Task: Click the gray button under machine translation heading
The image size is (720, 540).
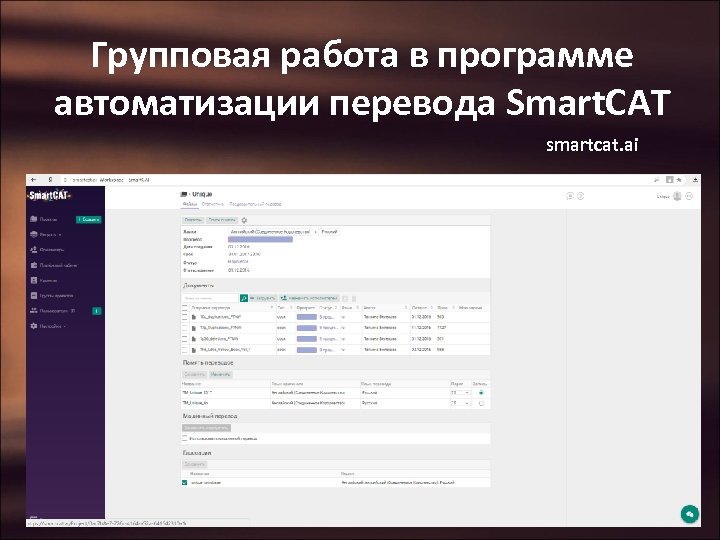Action: click(x=207, y=428)
